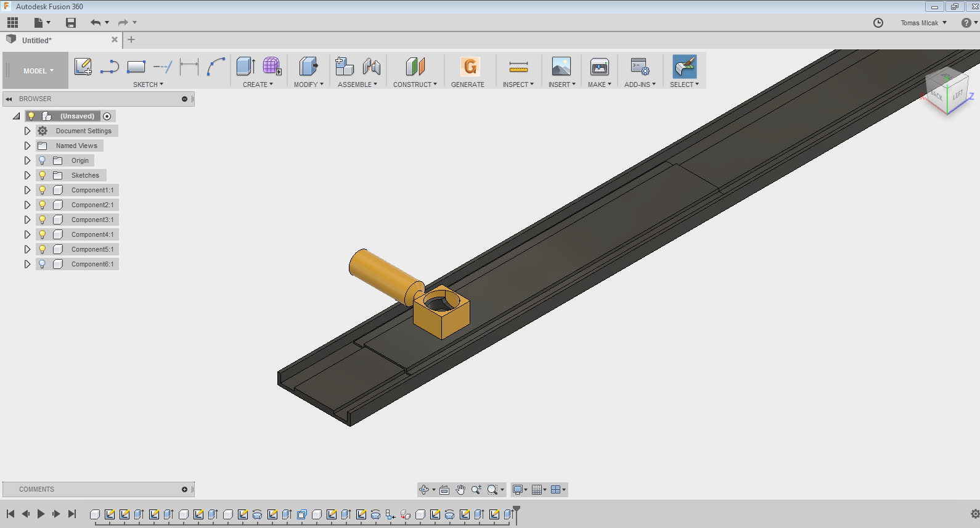The height and width of the screenshot is (528, 980).
Task: Show hidden Component6:1 via its light bulb
Action: 42,264
